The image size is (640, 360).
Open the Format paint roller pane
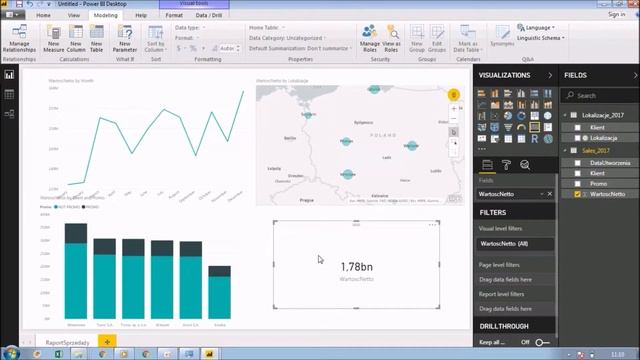click(x=506, y=165)
